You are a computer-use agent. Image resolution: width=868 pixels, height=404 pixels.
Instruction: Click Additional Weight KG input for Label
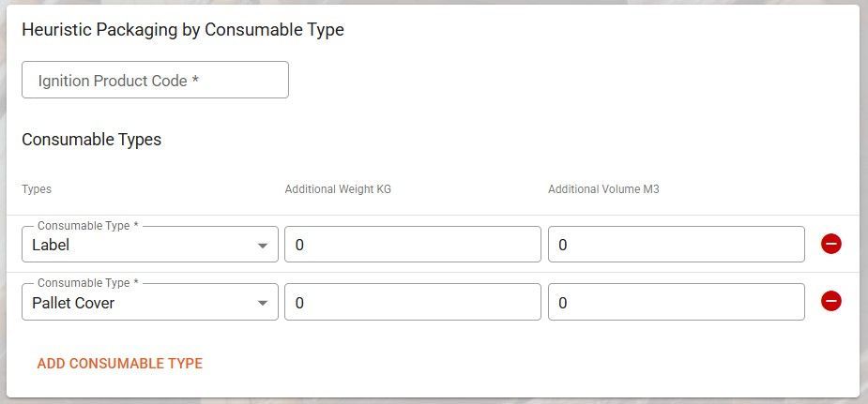(412, 245)
